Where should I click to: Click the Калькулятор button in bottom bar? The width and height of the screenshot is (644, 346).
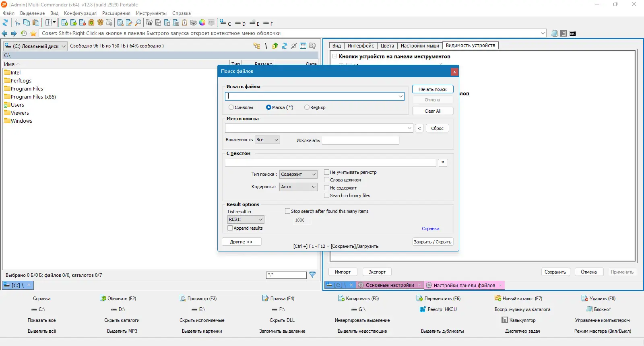pyautogui.click(x=518, y=320)
